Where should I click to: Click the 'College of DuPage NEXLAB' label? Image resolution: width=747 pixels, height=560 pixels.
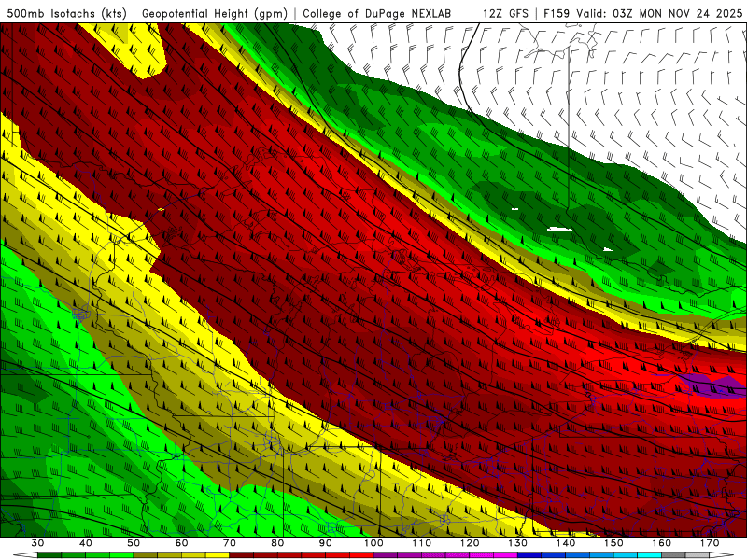tap(377, 14)
